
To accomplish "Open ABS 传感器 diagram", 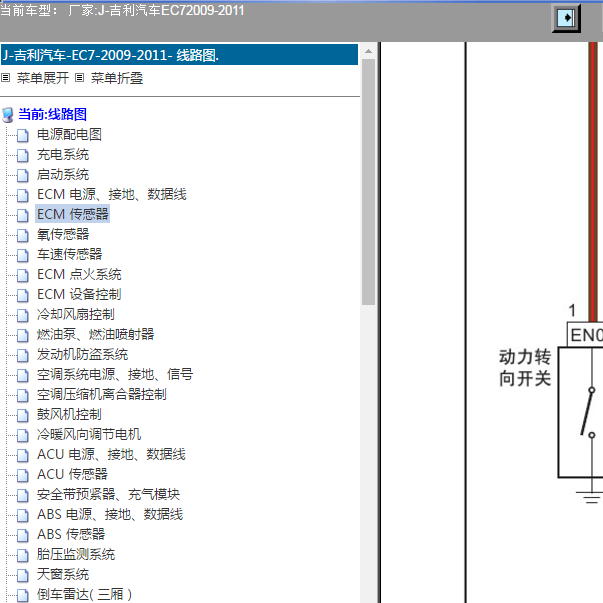I will pyautogui.click(x=71, y=535).
